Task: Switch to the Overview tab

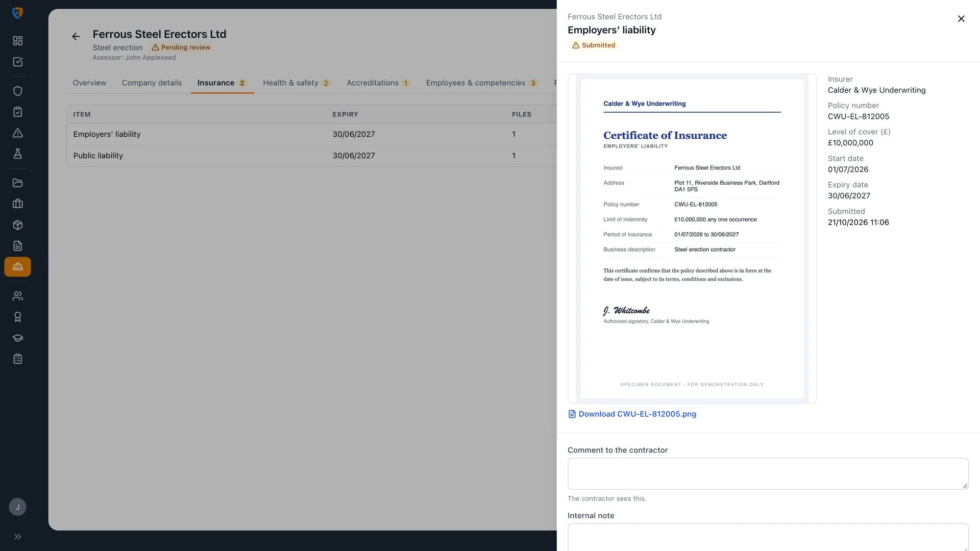Action: [89, 83]
